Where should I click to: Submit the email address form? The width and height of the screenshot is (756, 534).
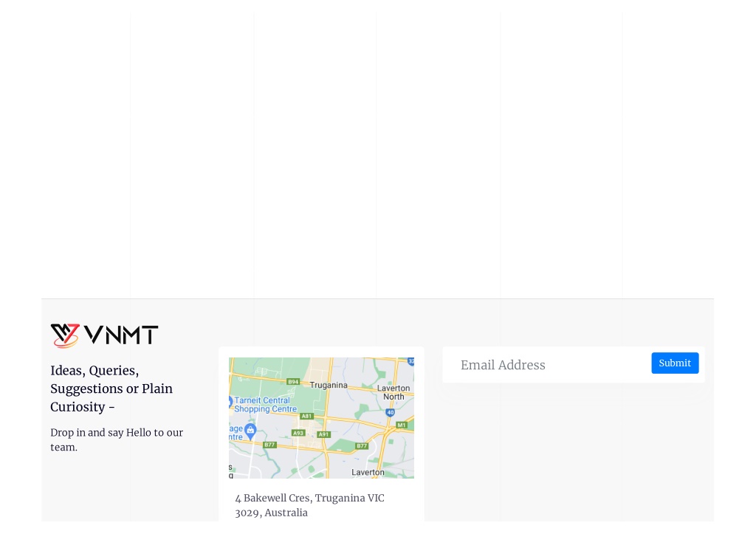coord(675,363)
